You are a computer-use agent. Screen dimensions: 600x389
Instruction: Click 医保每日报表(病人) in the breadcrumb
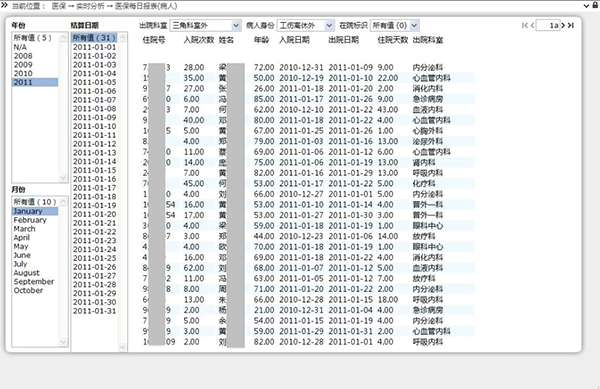(x=146, y=6)
